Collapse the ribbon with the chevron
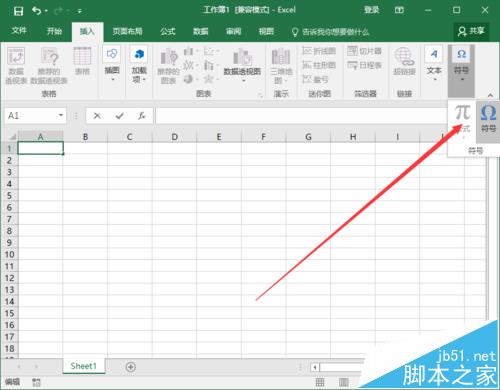The width and height of the screenshot is (500, 390). click(490, 95)
